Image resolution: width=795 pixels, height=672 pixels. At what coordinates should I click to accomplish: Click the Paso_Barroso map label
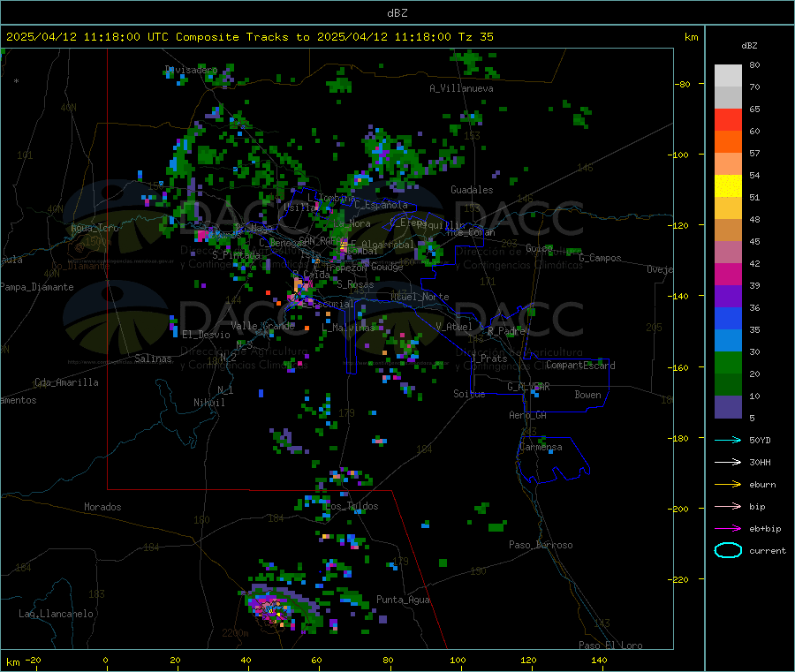coord(541,545)
